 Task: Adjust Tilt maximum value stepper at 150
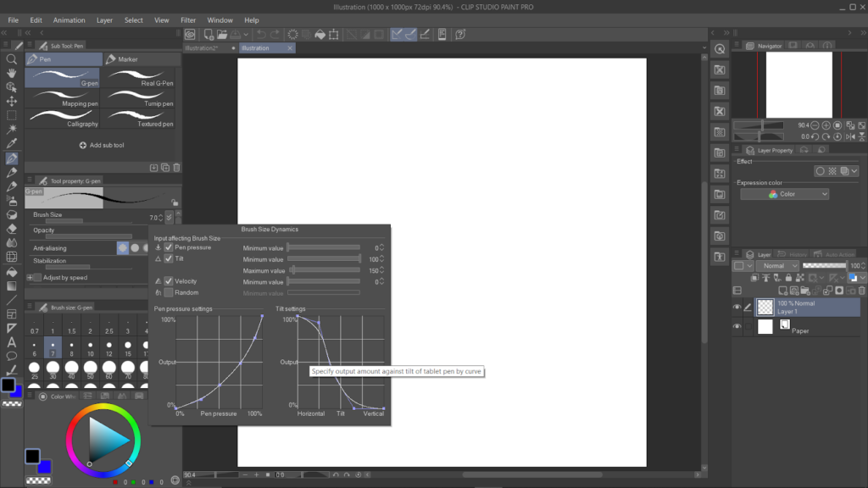tap(381, 270)
